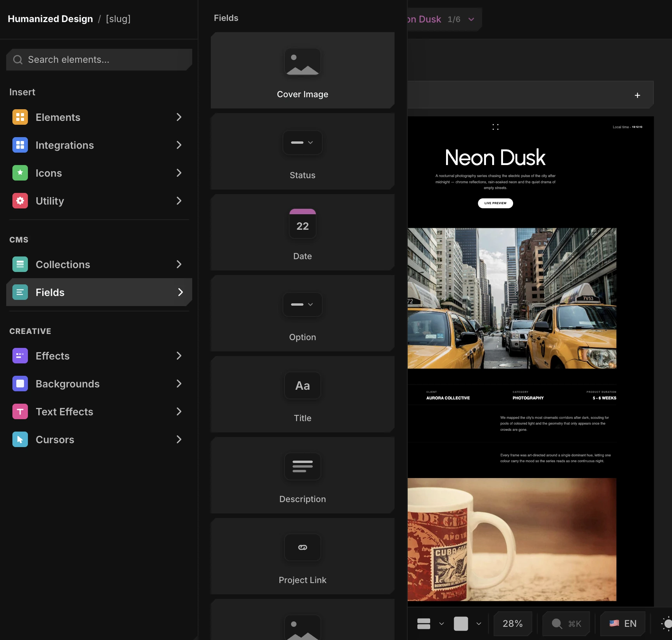Expand the Integrations chevron

pyautogui.click(x=179, y=145)
